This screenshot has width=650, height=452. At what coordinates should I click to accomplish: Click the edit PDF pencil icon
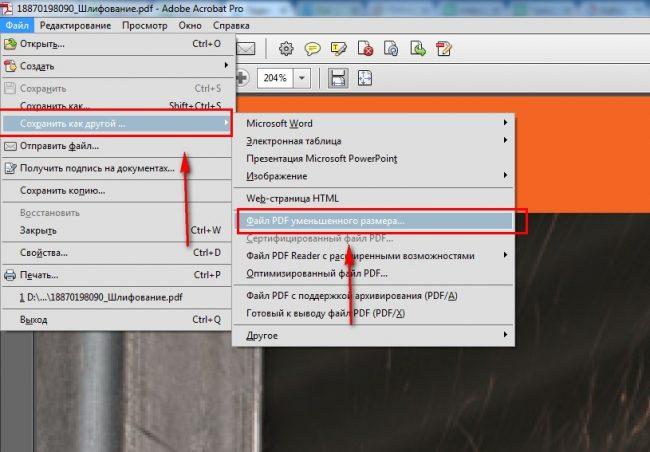(x=444, y=49)
